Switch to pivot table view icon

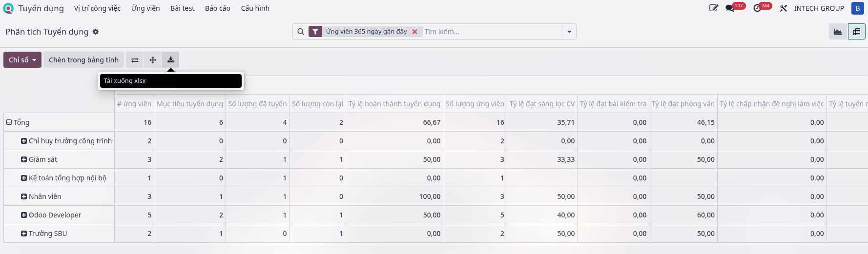pyautogui.click(x=857, y=32)
